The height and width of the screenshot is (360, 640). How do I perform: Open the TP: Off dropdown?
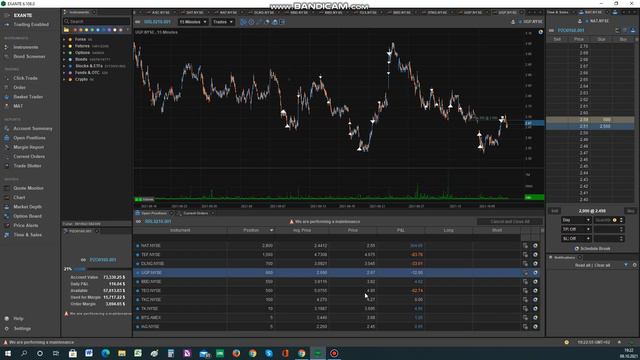(576, 229)
